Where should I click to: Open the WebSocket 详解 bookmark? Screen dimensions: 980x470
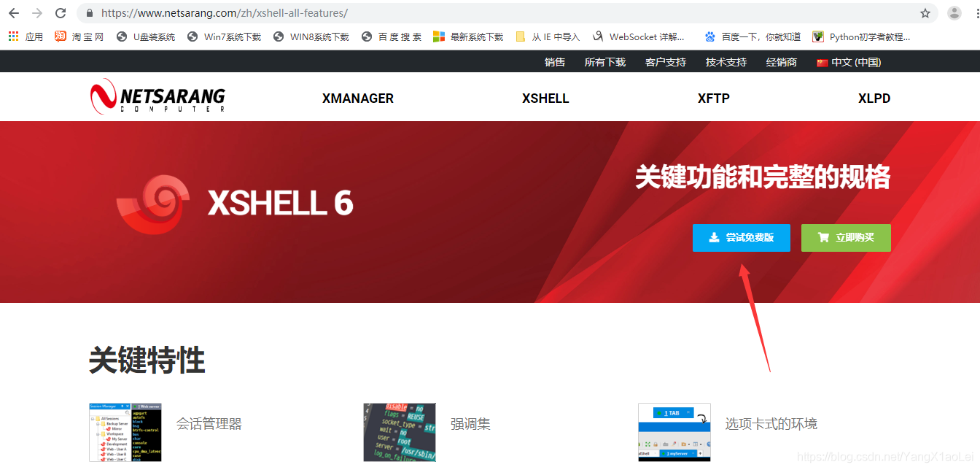coord(639,36)
